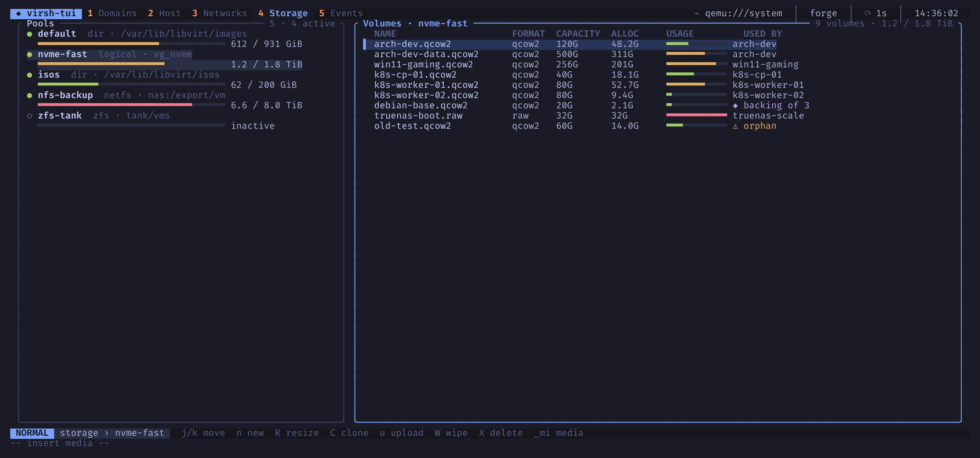Click the 'n new' shortcut hint

pos(250,433)
